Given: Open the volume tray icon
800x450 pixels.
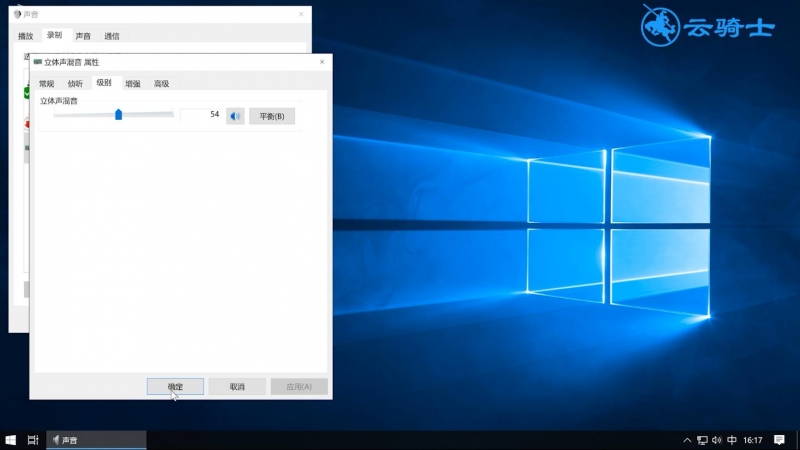Looking at the screenshot, I should [717, 440].
